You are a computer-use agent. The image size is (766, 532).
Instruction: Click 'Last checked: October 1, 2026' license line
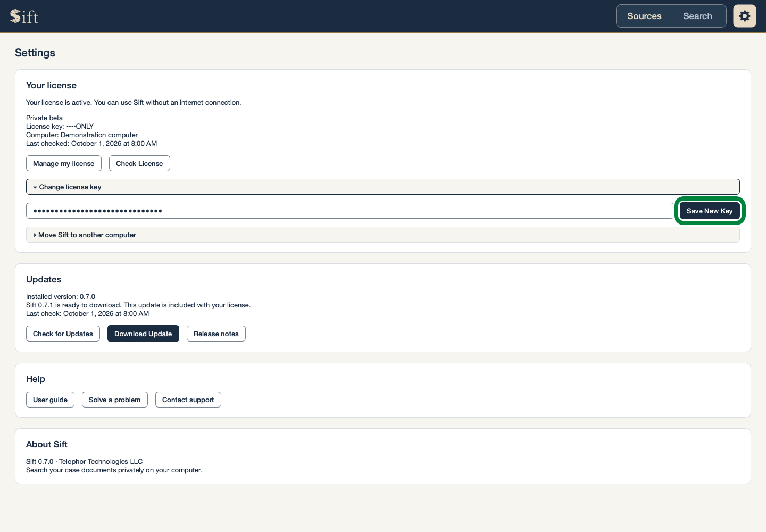91,144
